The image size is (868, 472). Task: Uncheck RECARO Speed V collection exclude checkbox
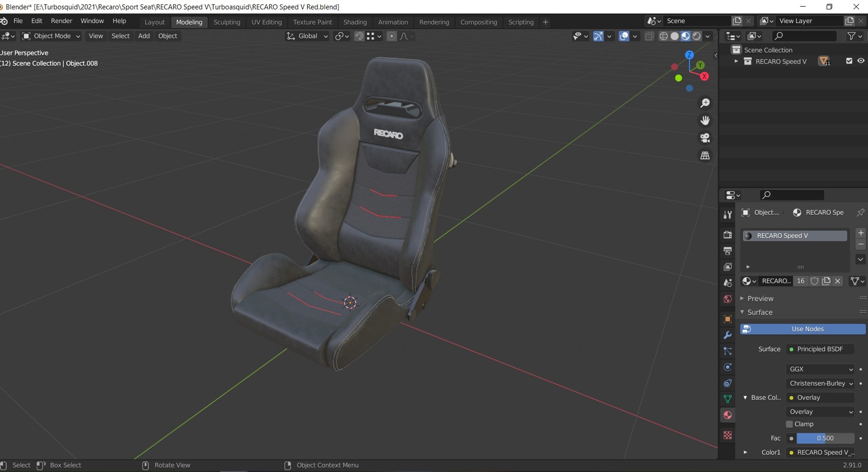849,61
